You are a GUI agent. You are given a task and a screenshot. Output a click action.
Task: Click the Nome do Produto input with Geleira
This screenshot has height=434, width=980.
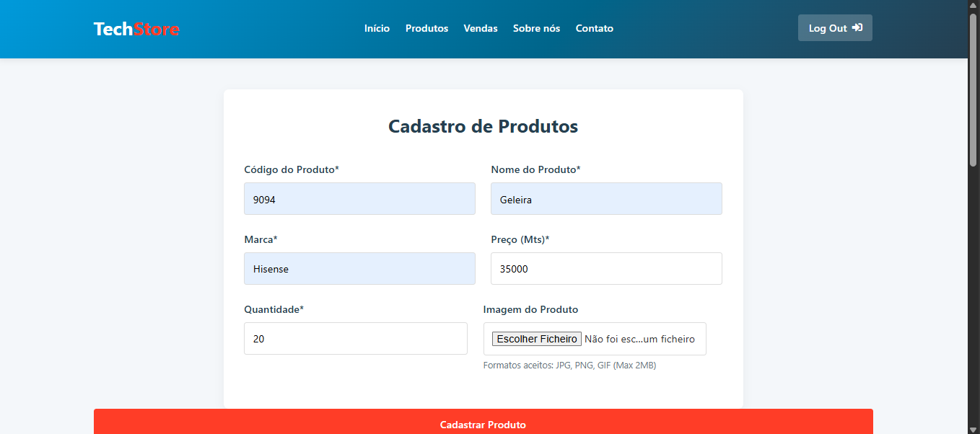pos(606,199)
